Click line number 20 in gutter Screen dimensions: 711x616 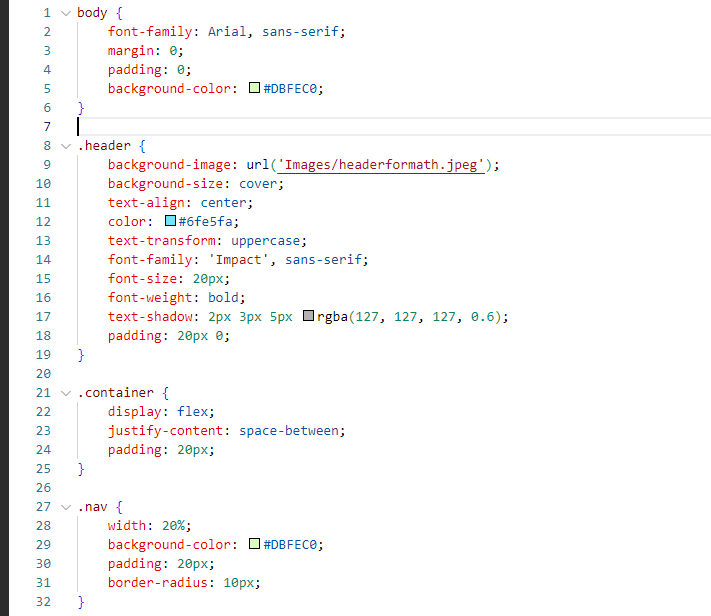coord(44,374)
